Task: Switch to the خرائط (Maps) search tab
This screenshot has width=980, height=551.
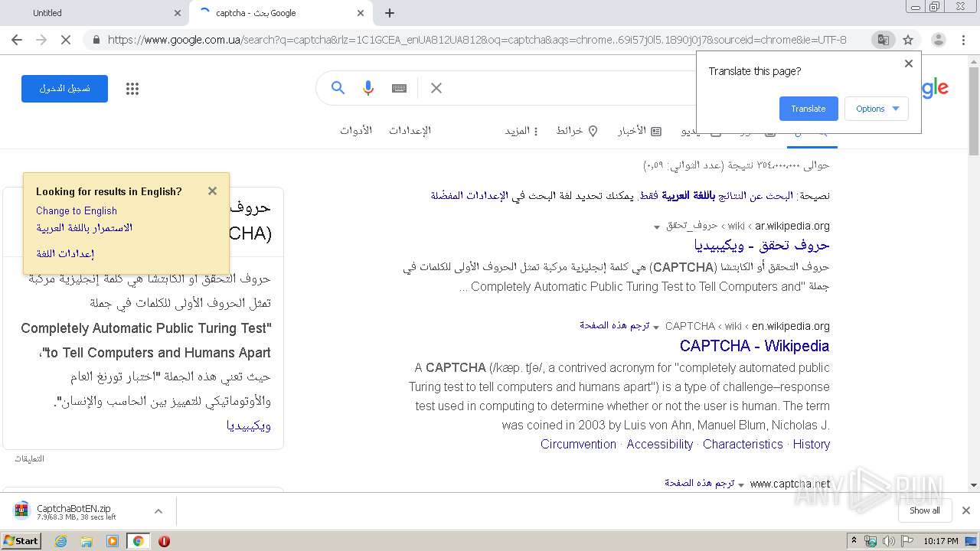Action: (x=577, y=131)
